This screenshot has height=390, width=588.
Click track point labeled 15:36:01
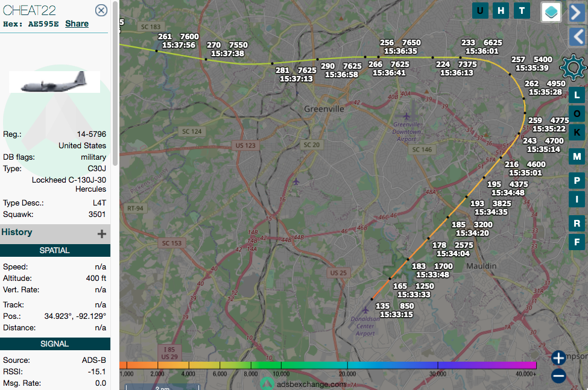[461, 57]
